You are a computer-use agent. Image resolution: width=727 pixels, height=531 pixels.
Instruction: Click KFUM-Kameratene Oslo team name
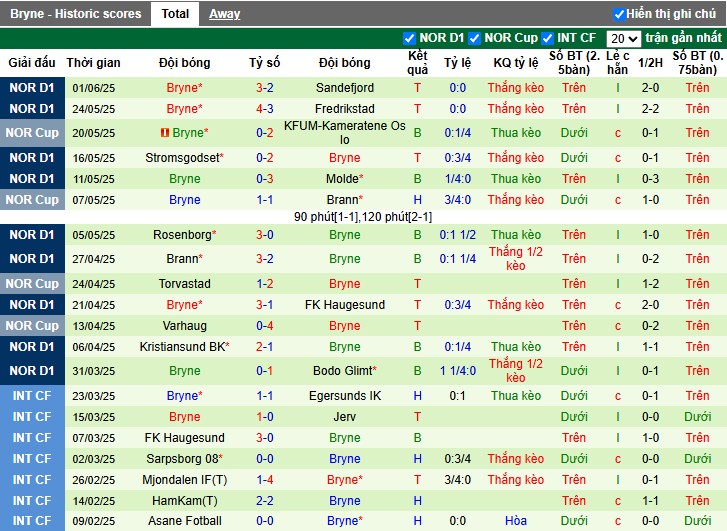(x=344, y=133)
